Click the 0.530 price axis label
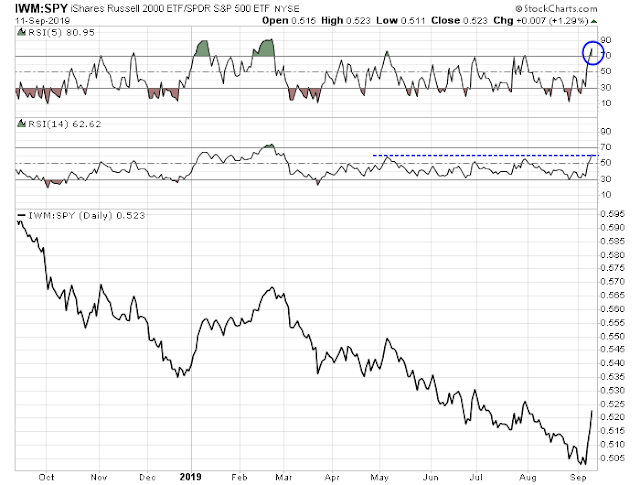The width and height of the screenshot is (640, 485). pos(612,390)
